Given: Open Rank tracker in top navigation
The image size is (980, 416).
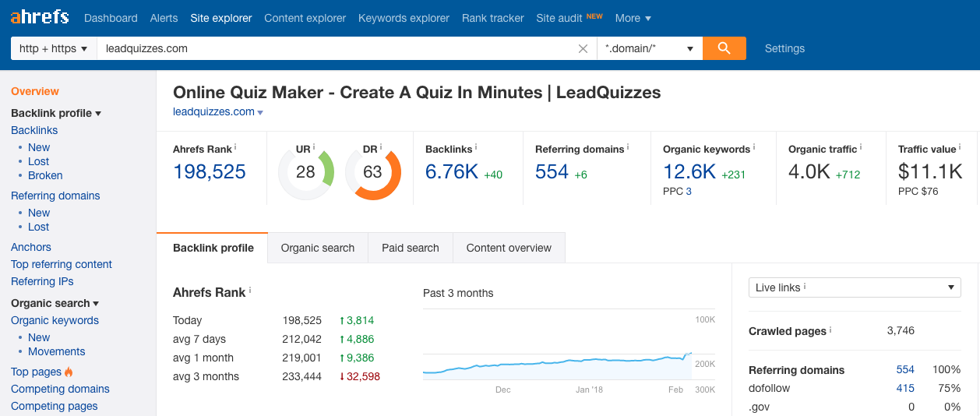Looking at the screenshot, I should [x=493, y=18].
